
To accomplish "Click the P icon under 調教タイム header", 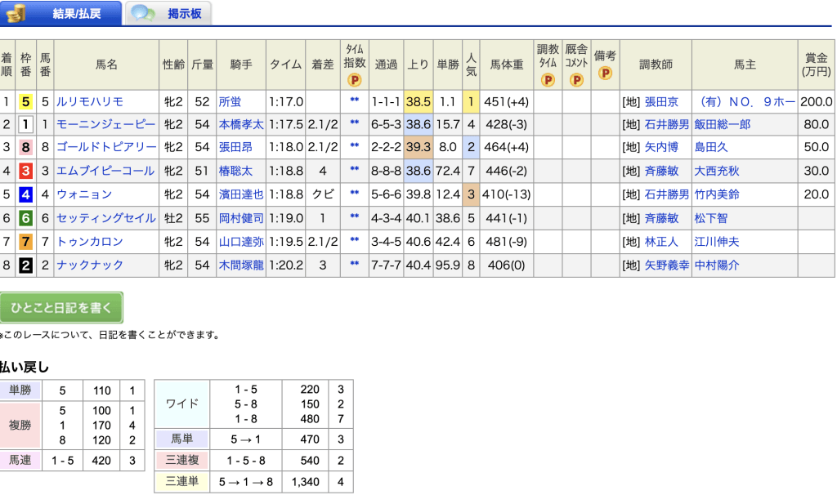I will (548, 80).
